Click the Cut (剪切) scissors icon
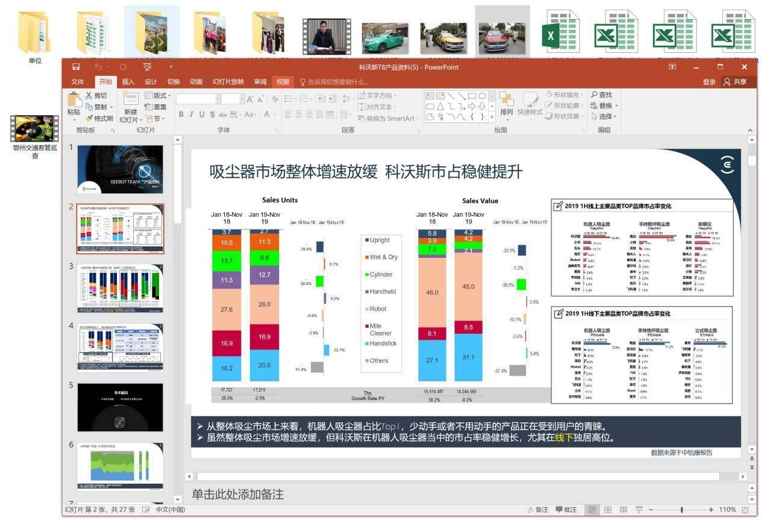764x532 pixels. [89, 95]
